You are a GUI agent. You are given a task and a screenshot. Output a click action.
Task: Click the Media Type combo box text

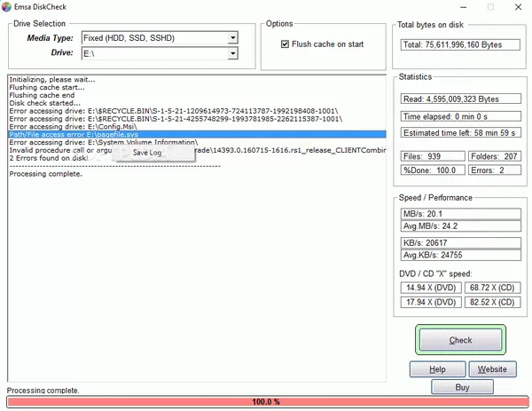pos(155,37)
